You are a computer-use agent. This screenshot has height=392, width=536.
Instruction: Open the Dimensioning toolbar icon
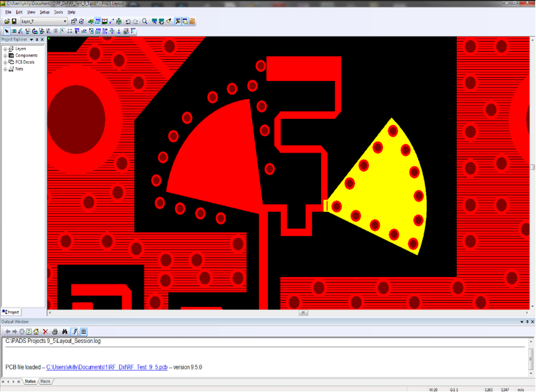104,21
